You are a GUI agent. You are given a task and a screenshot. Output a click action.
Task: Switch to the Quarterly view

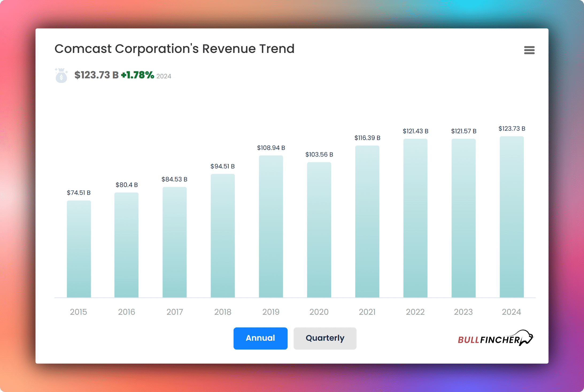click(325, 338)
